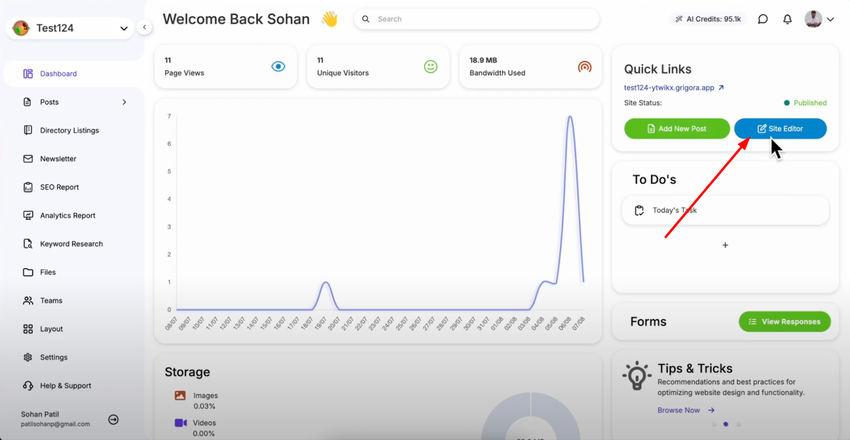Click the Page Views eye icon
The width and height of the screenshot is (850, 440).
[279, 67]
